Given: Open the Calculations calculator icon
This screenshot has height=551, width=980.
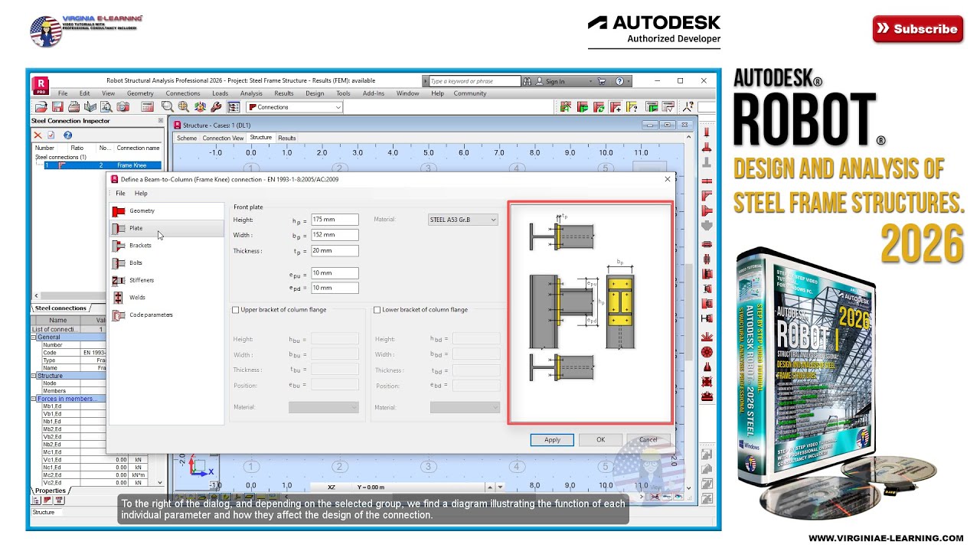Looking at the screenshot, I should pos(147,107).
